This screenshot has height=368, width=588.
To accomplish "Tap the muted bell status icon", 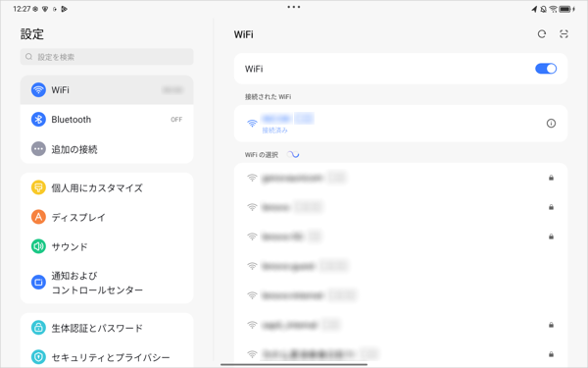I will [543, 9].
